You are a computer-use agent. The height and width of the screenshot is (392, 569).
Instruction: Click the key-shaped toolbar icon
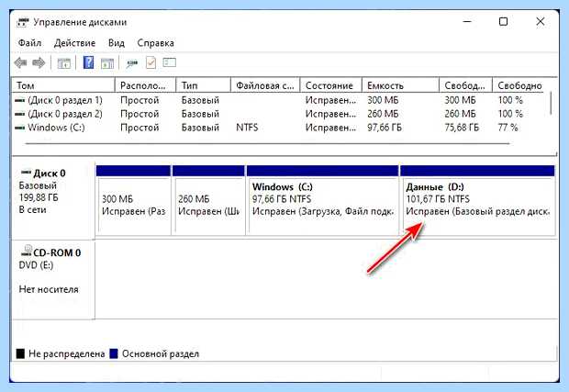(131, 63)
